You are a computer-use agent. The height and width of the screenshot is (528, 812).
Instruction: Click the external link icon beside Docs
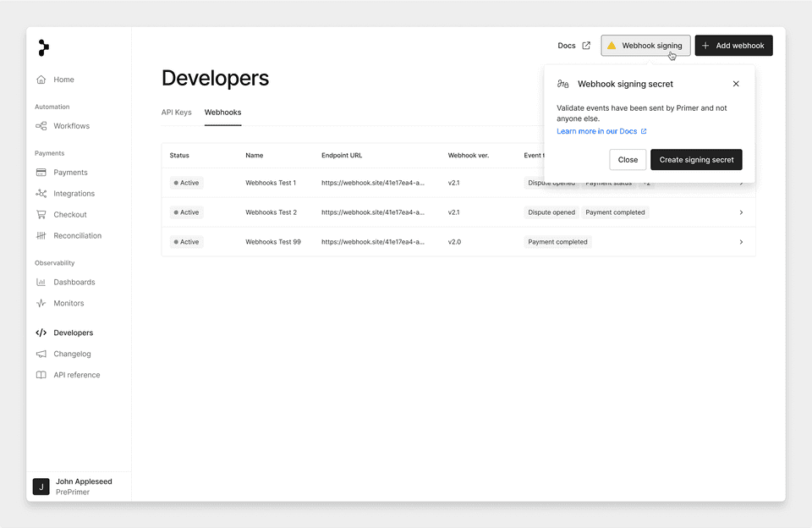pos(586,46)
